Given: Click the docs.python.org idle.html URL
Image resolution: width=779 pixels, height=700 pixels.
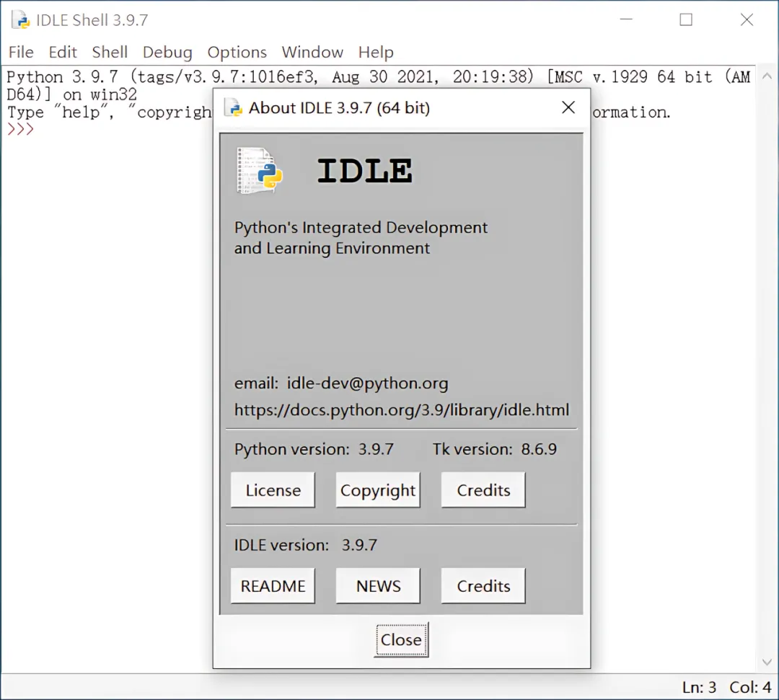Looking at the screenshot, I should pos(402,410).
